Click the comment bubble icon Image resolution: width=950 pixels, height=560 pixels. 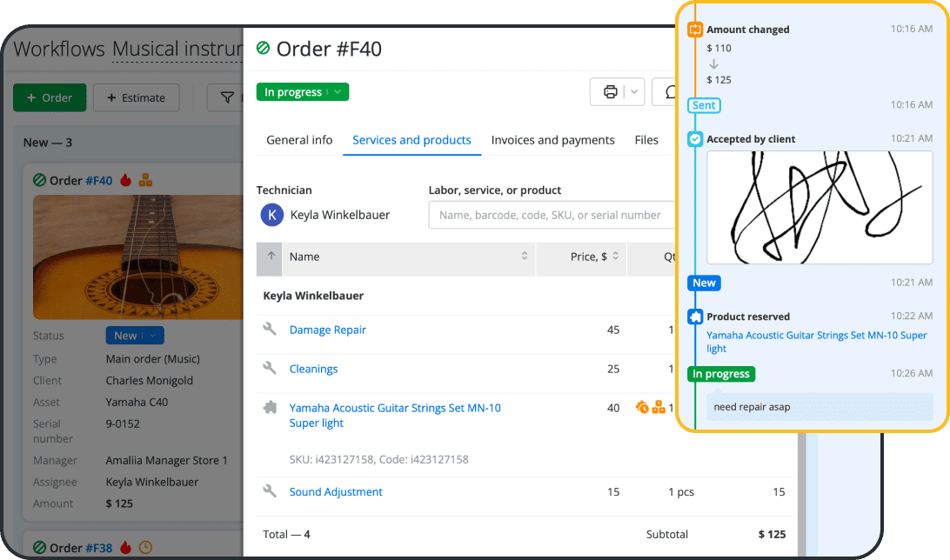point(668,92)
